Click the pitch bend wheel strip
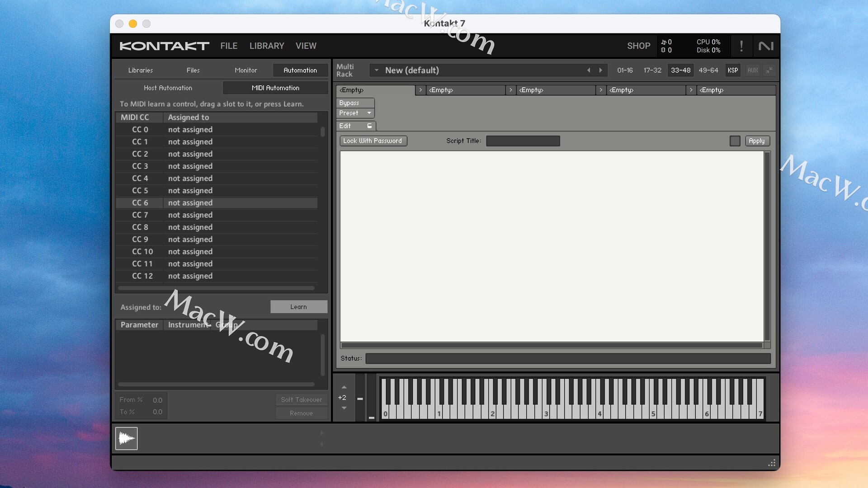Viewport: 868px width, 488px height. pos(360,398)
